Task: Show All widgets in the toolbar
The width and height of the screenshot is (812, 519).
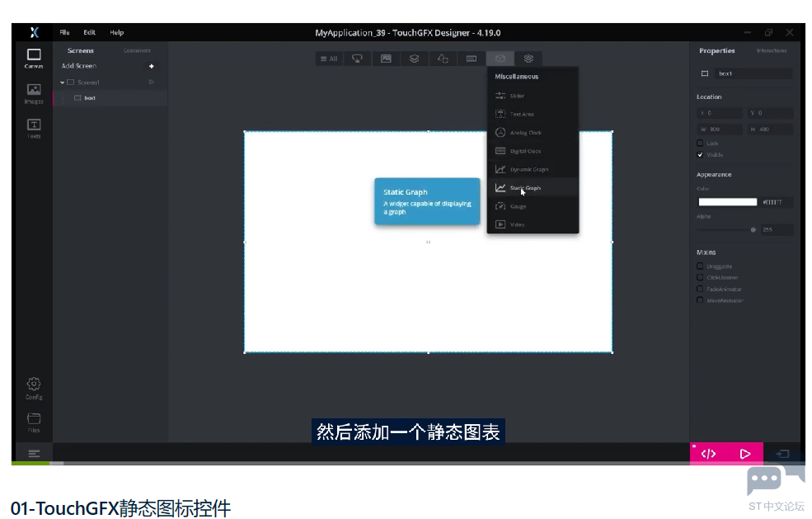Action: point(329,59)
